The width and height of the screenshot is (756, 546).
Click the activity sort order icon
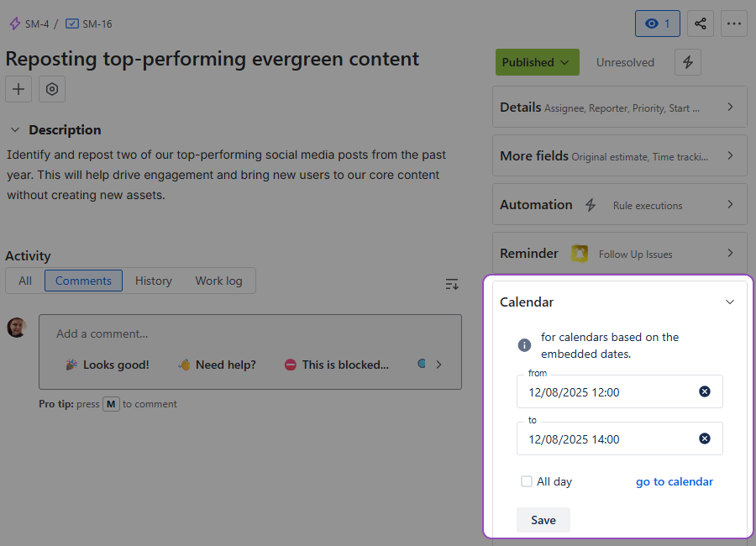click(452, 284)
